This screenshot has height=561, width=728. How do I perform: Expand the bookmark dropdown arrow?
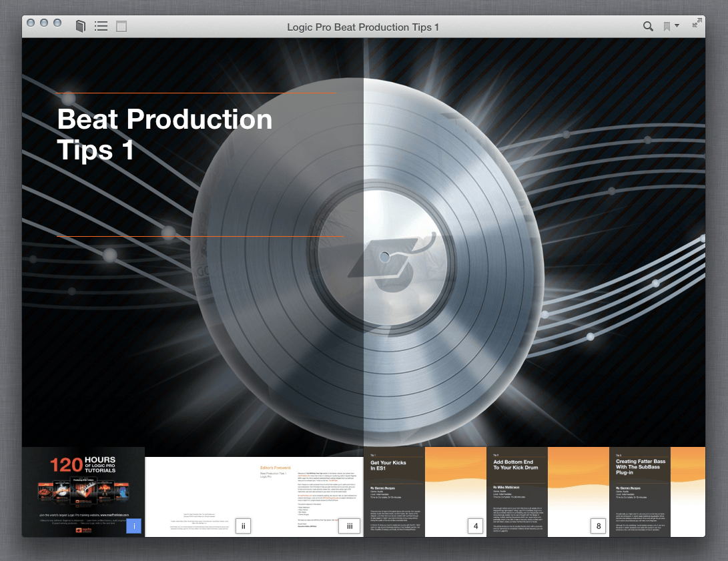click(x=677, y=25)
